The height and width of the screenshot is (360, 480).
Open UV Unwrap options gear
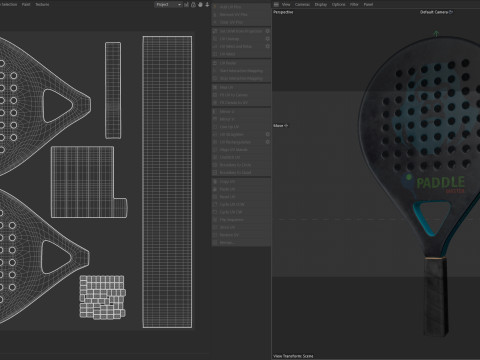tap(267, 39)
